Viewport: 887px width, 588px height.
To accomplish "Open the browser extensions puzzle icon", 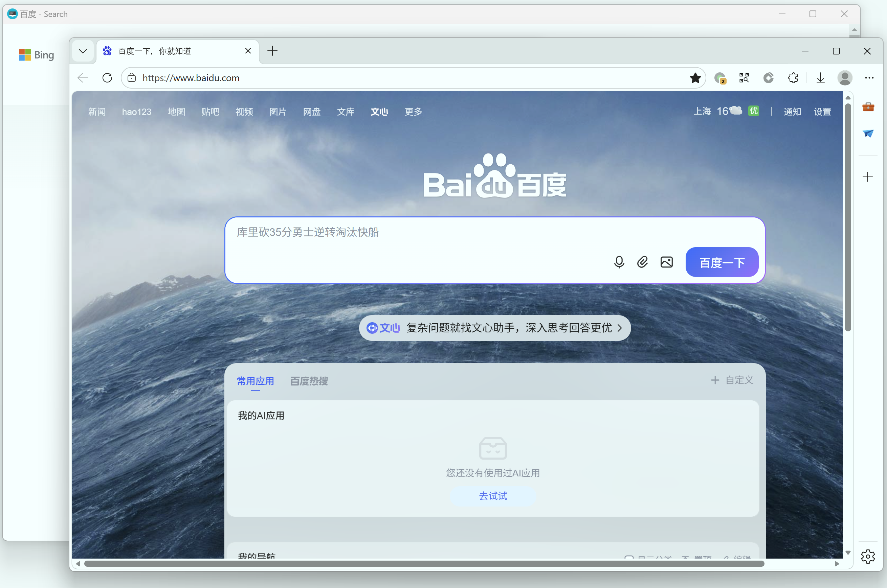I will tap(793, 78).
